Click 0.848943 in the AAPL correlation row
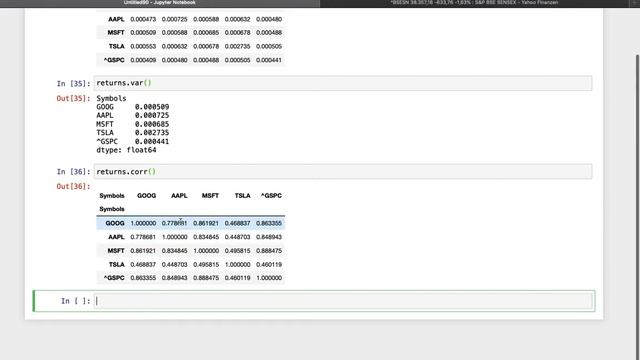This screenshot has height=360, width=640. pyautogui.click(x=269, y=237)
